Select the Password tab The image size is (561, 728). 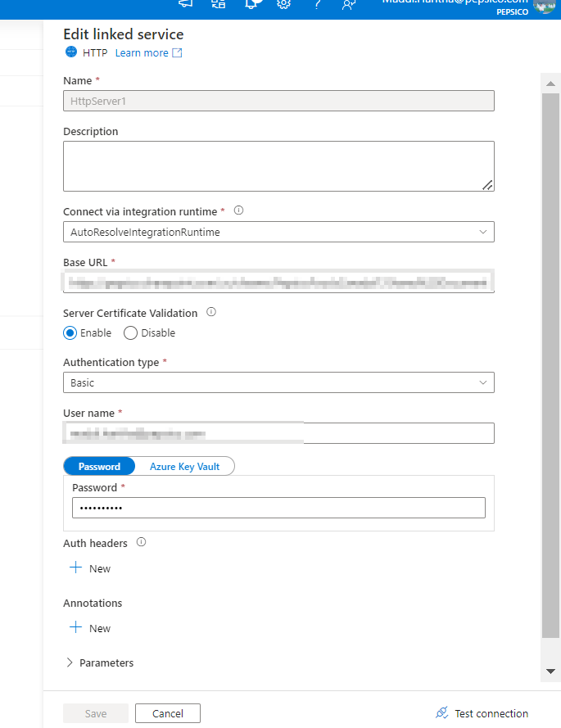click(x=99, y=467)
